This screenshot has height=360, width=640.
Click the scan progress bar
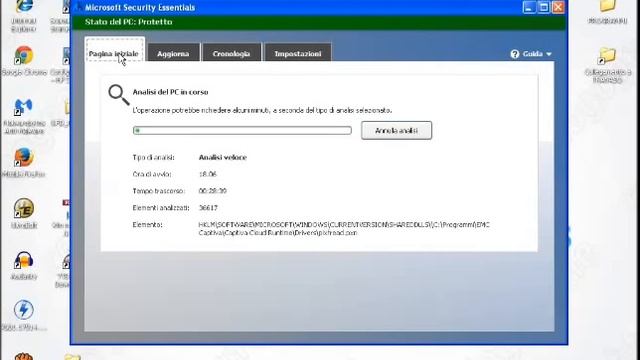pos(242,130)
